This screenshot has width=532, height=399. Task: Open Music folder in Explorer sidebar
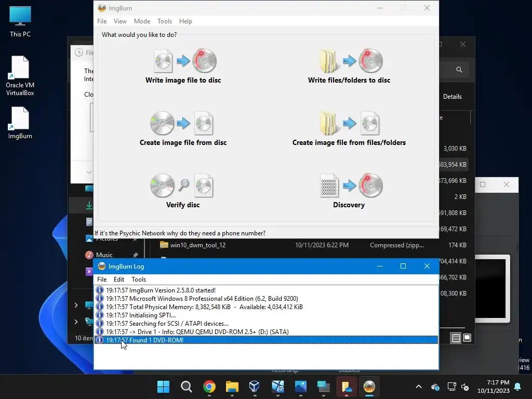(104, 255)
